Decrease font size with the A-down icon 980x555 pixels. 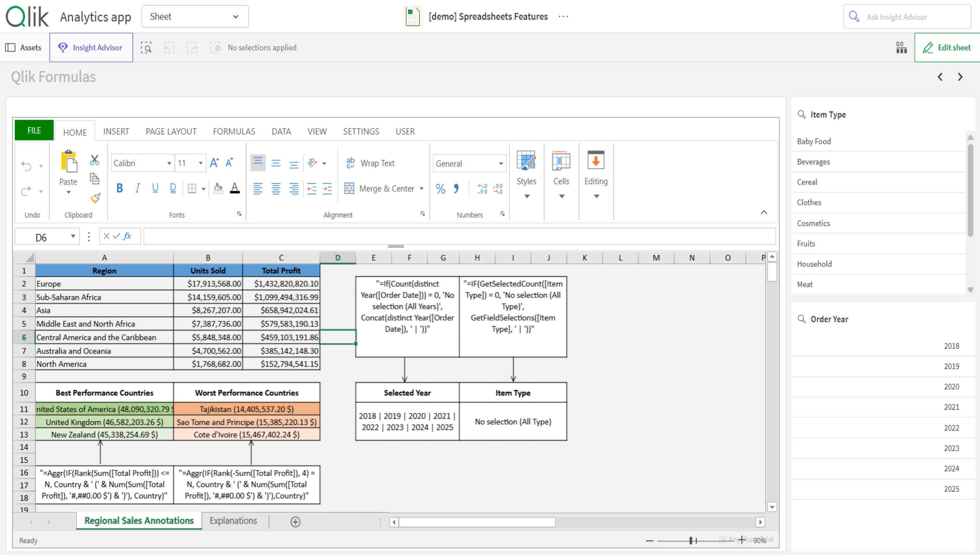click(230, 163)
